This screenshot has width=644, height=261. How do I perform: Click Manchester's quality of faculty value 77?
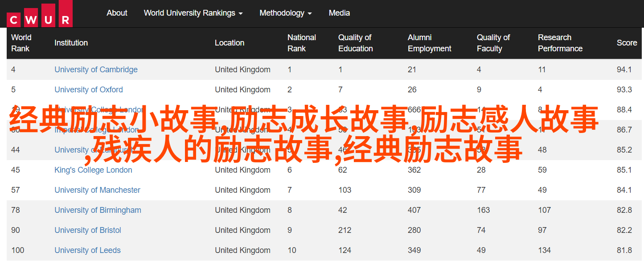pyautogui.click(x=481, y=190)
